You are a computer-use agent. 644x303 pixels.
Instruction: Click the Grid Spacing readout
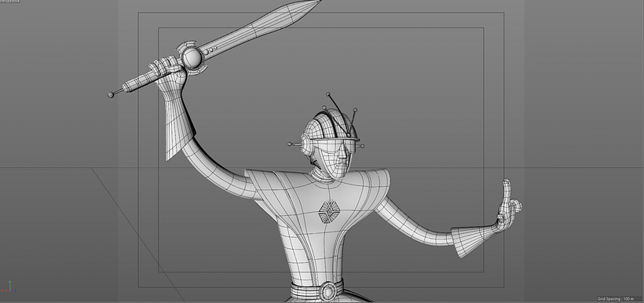pyautogui.click(x=616, y=299)
